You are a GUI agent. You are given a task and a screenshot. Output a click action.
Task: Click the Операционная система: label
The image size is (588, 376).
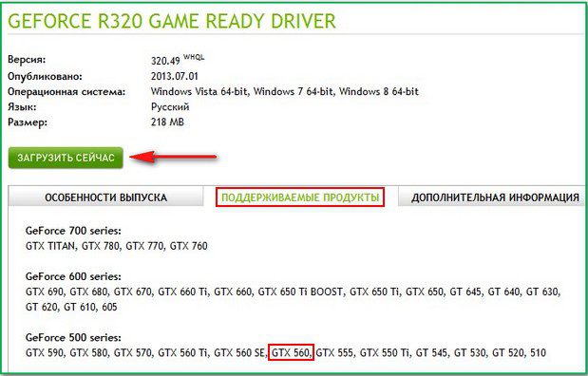coord(66,92)
